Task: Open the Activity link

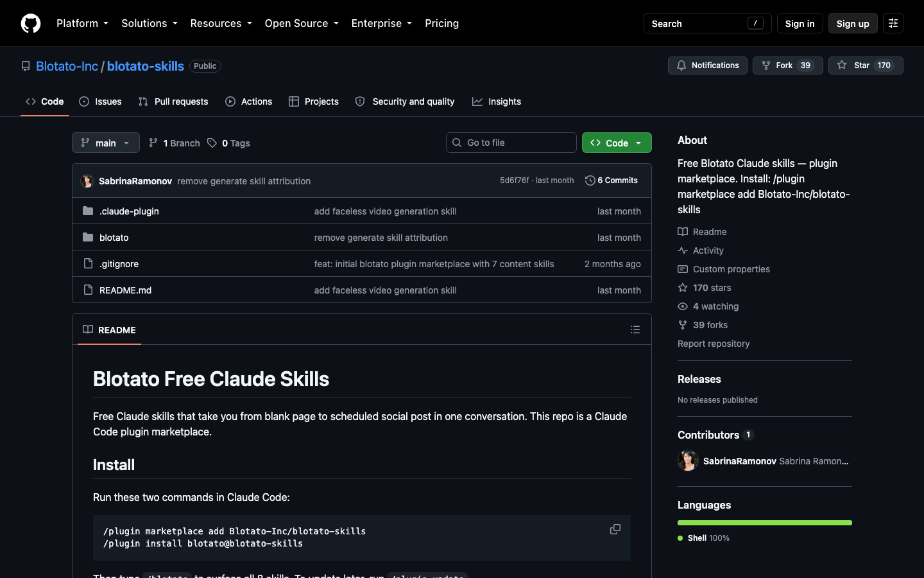Action: [x=701, y=250]
